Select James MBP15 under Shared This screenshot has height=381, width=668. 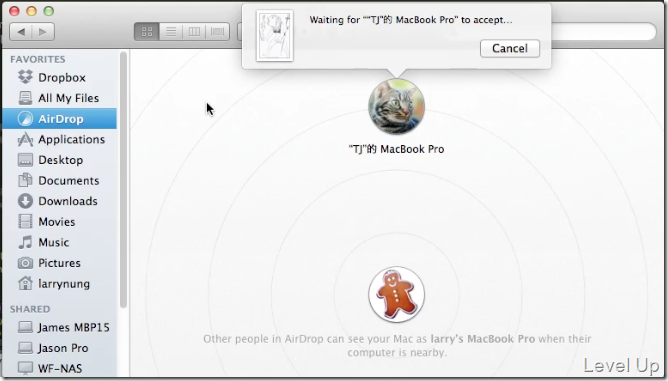[74, 327]
